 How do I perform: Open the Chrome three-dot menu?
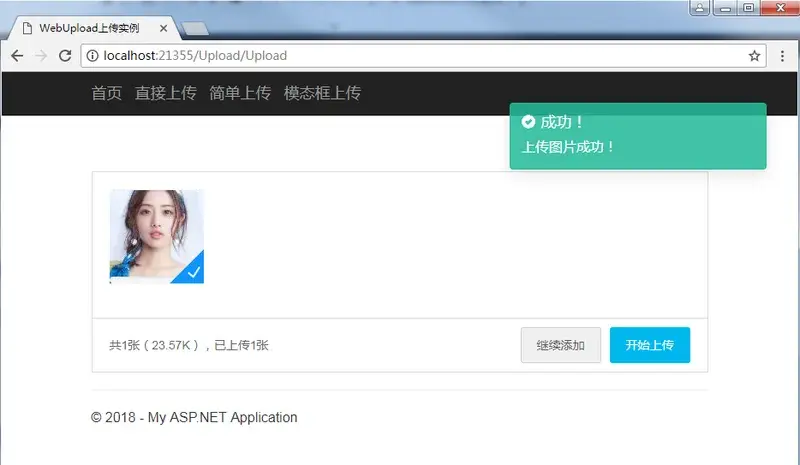(x=782, y=56)
